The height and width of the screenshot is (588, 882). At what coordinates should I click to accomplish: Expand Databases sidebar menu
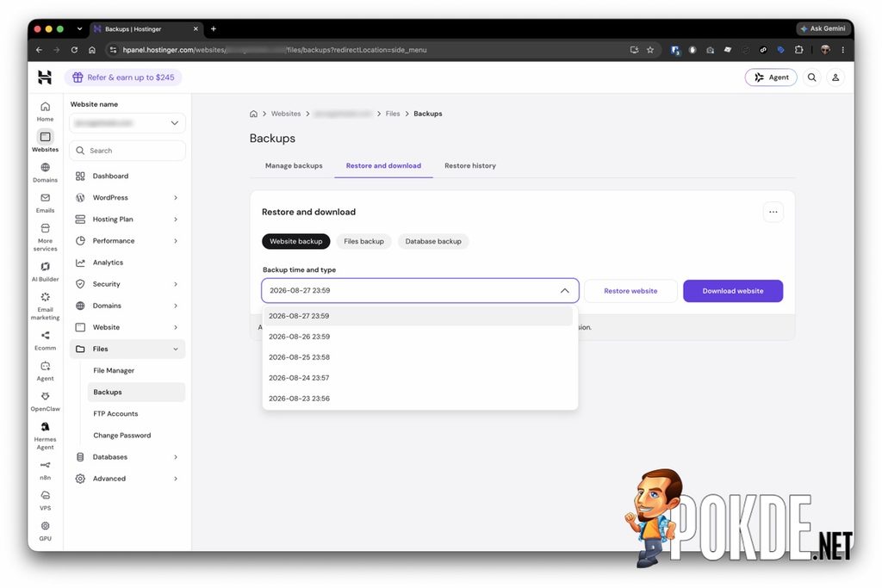click(127, 457)
